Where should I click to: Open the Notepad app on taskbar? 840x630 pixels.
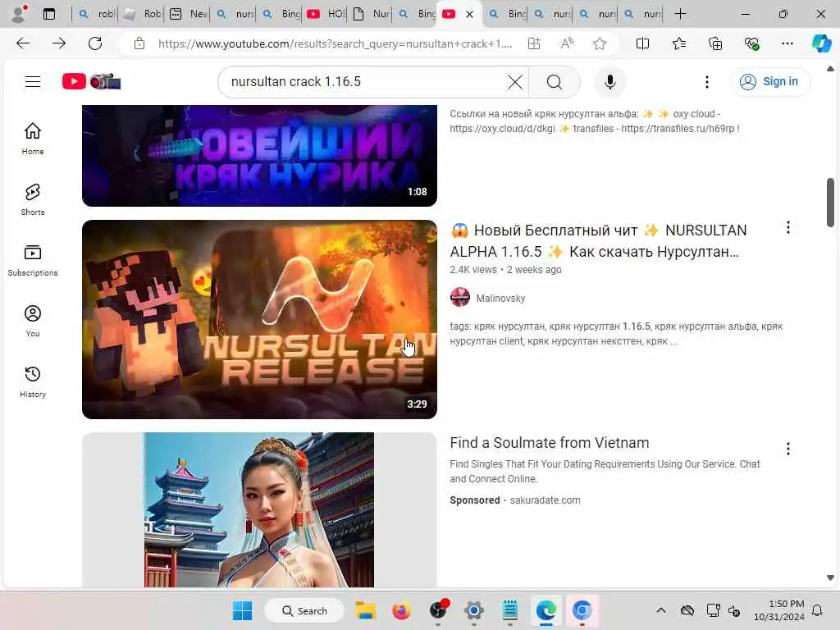tap(509, 610)
